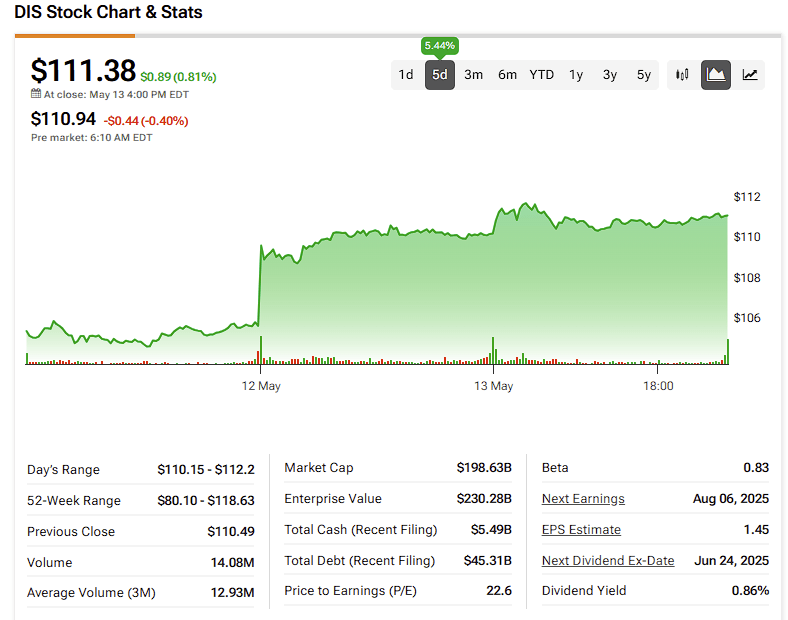Click Volume value 14.08M
Screen dimensions: 788x620
pos(232,563)
